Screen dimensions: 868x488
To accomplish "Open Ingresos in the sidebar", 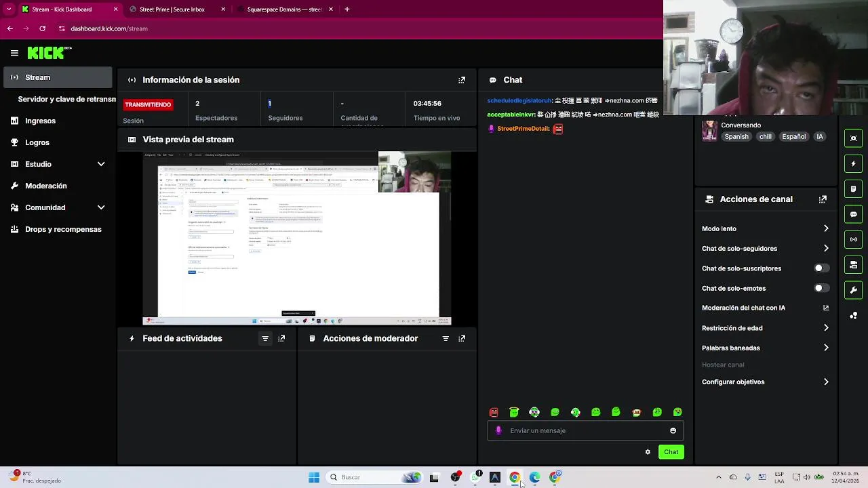I will pos(58,121).
